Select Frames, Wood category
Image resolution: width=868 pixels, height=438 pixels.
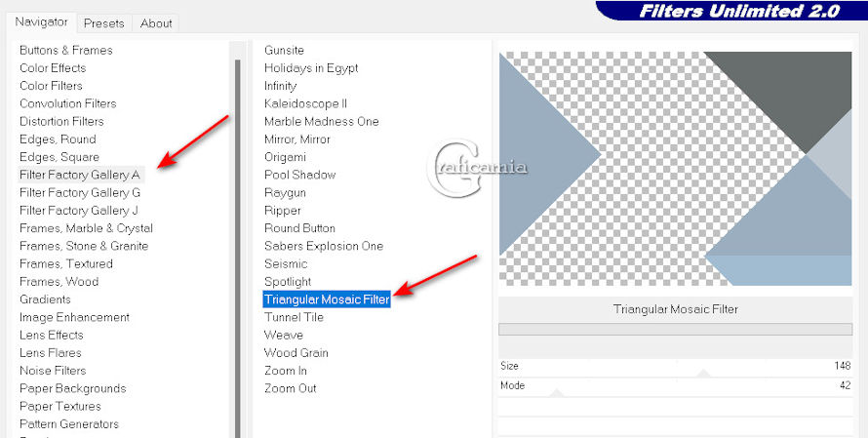click(x=59, y=281)
